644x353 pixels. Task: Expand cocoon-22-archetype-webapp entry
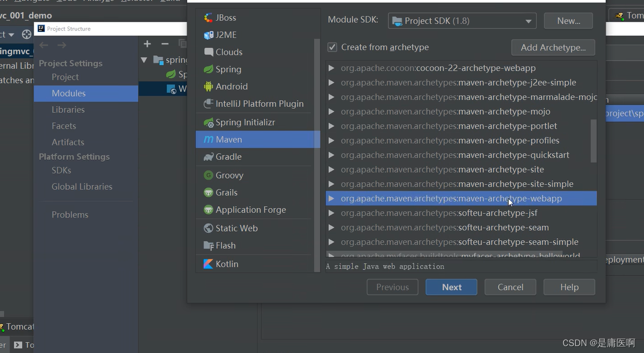point(331,68)
